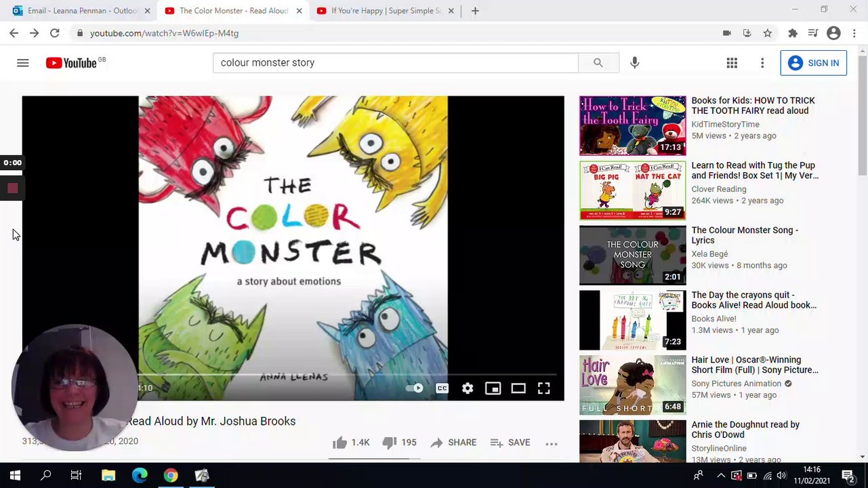The width and height of the screenshot is (868, 488).
Task: Close the Outlook email tab
Action: pyautogui.click(x=147, y=11)
